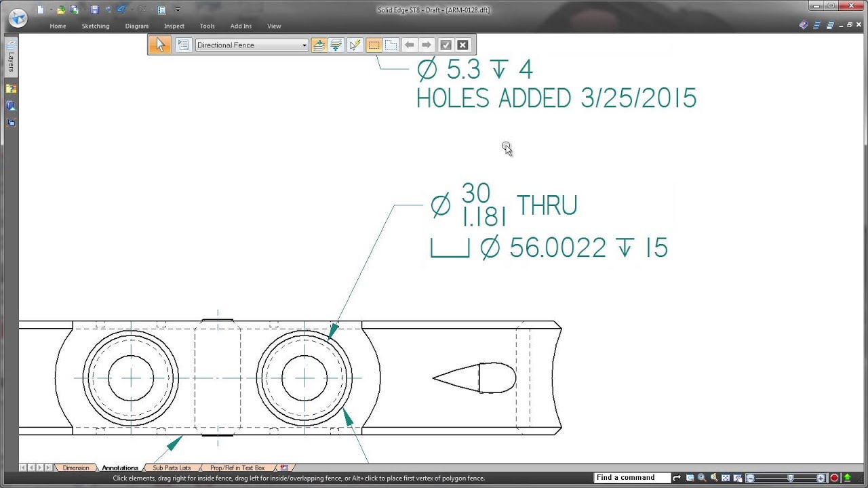Open the Sub Parts Lists sheet tab
This screenshot has width=868, height=488.
(172, 468)
